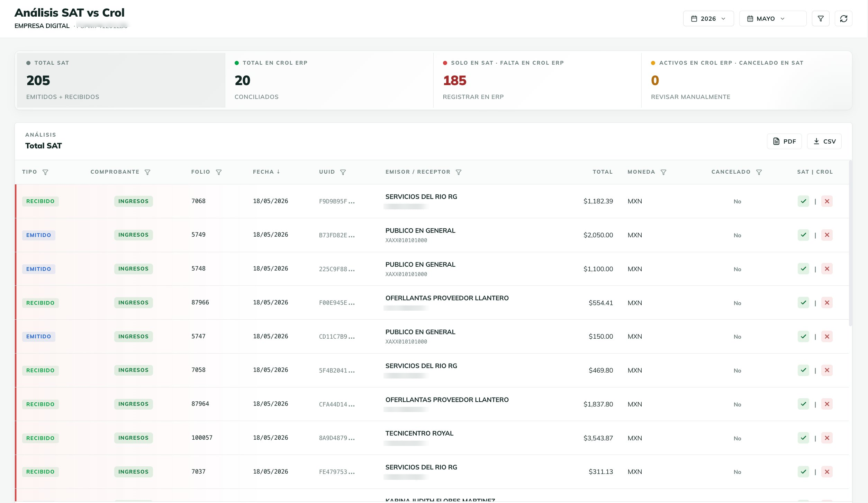The width and height of the screenshot is (868, 503).
Task: Open the MONEDA column filter icon
Action: 663,172
